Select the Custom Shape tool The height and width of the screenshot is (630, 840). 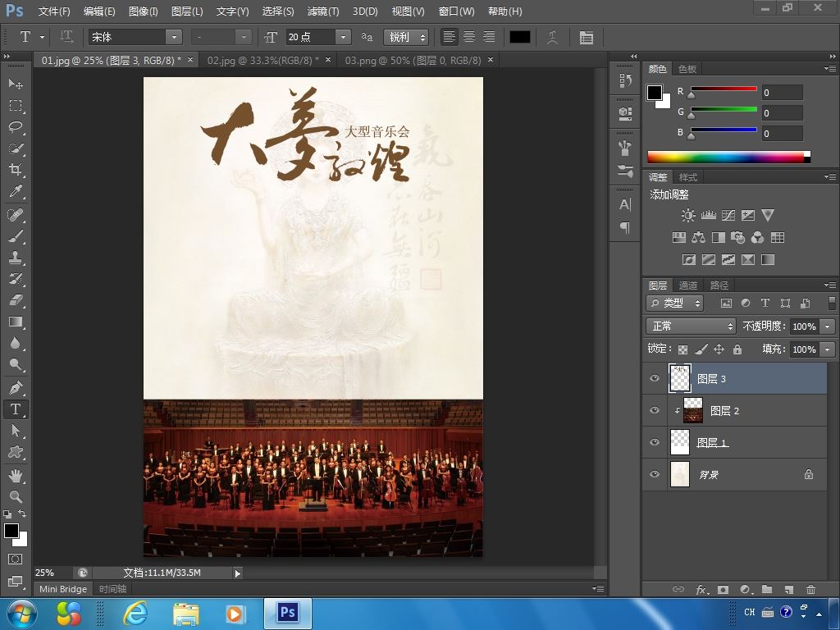click(16, 452)
